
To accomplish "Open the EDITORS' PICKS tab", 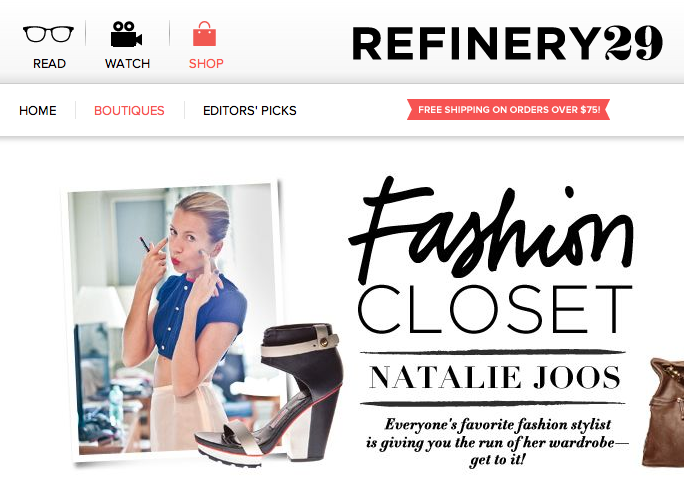I will [x=250, y=110].
